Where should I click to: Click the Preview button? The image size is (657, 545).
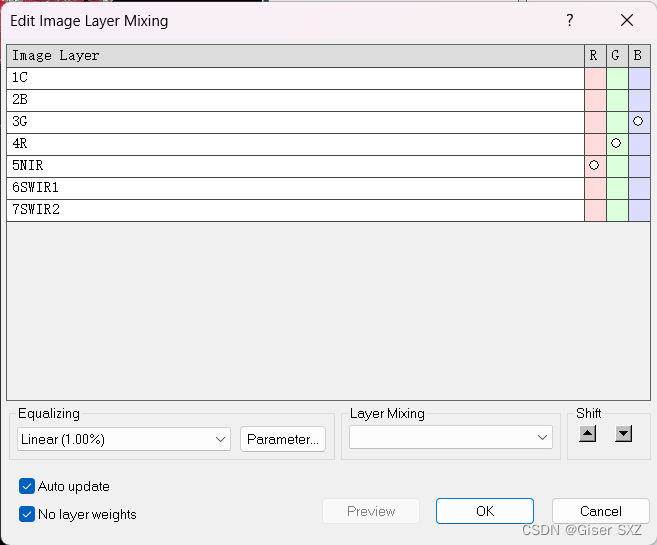[371, 511]
